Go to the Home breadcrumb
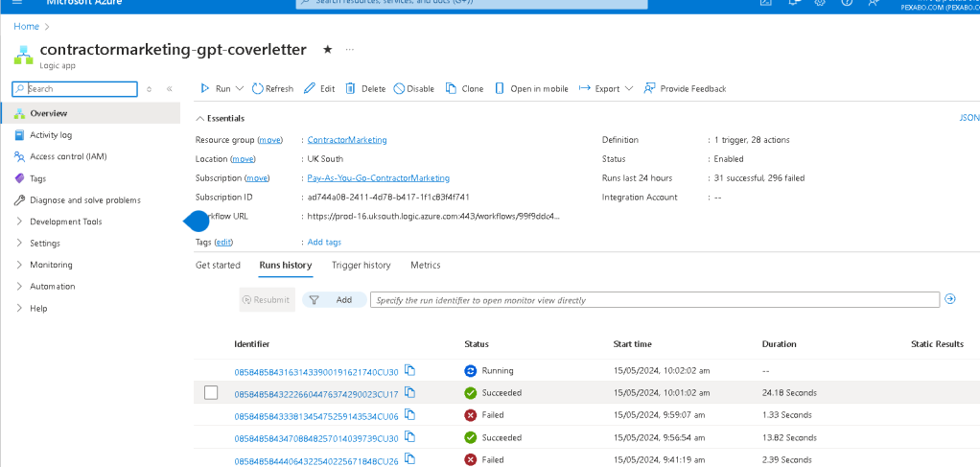 tap(26, 26)
